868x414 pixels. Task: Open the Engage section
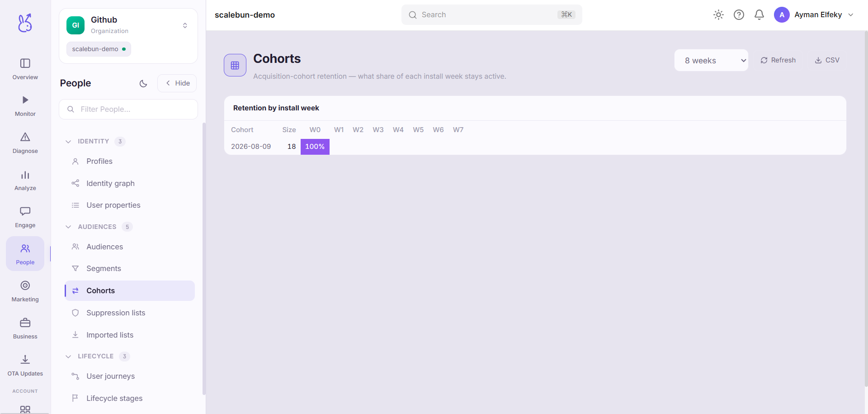(x=25, y=218)
